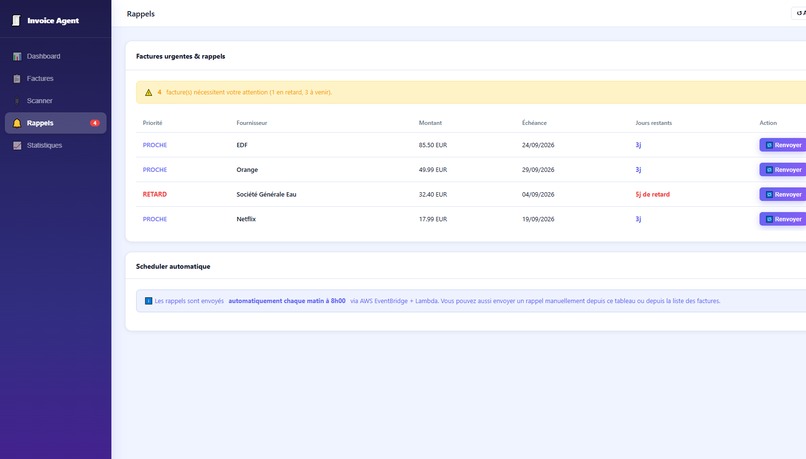806x459 pixels.
Task: Click the resend icon in EDF row button
Action: coord(770,145)
